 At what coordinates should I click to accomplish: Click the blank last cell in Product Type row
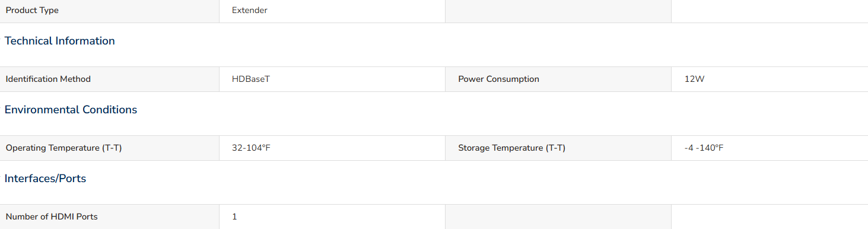(770, 11)
